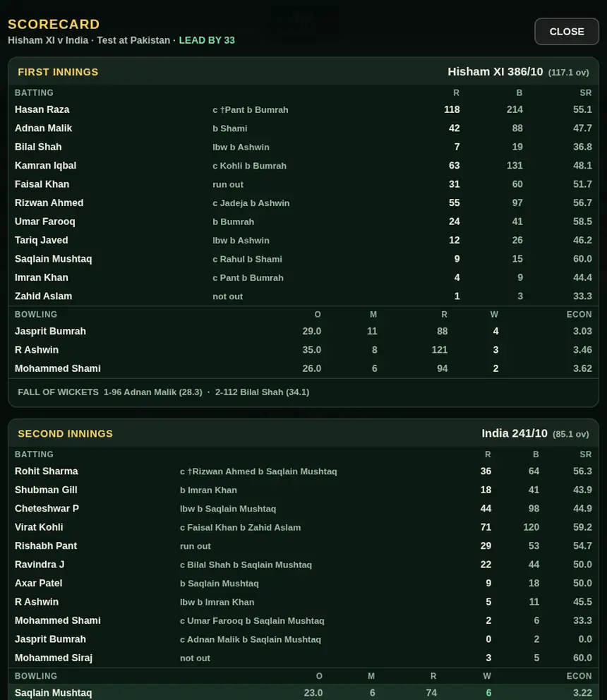Screen dimensions: 607x700
Task: Click 'c Jadeja b Ashwin' dismissal
Action: pos(251,203)
